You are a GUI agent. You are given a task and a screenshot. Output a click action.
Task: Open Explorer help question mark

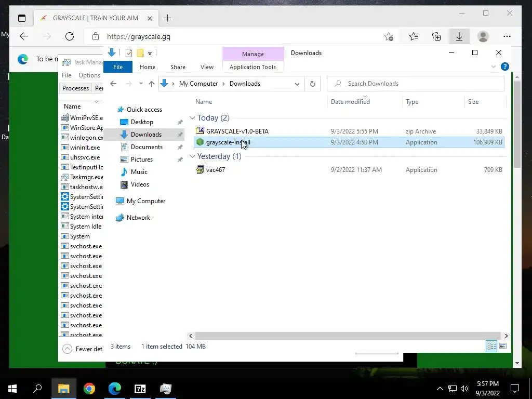pos(505,67)
